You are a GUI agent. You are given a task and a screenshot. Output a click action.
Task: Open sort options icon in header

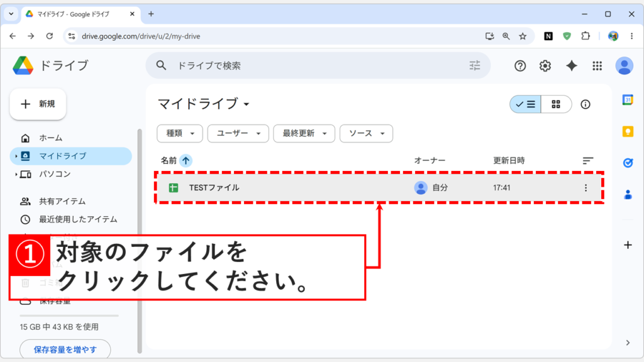click(588, 160)
